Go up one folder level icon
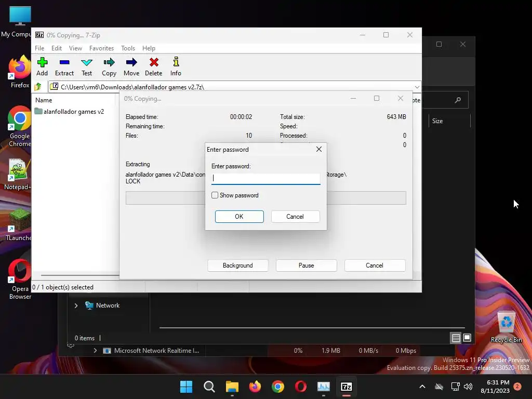 click(x=38, y=87)
